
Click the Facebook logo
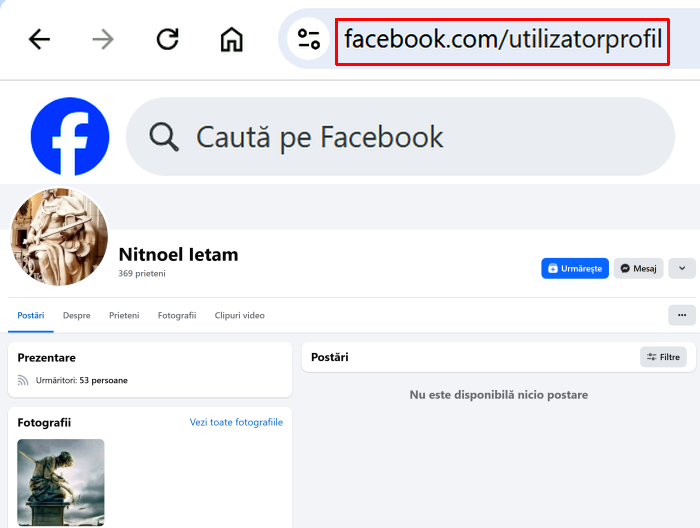(x=70, y=136)
